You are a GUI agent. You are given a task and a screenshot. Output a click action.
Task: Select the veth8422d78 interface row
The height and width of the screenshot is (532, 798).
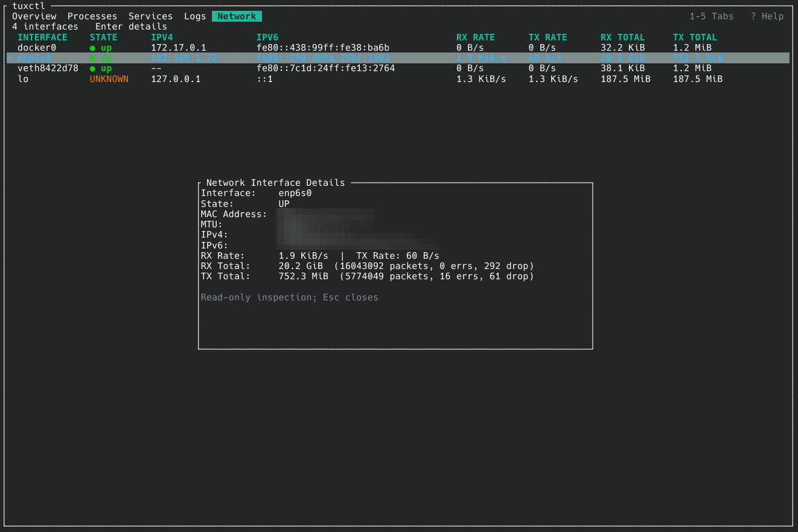click(398, 68)
